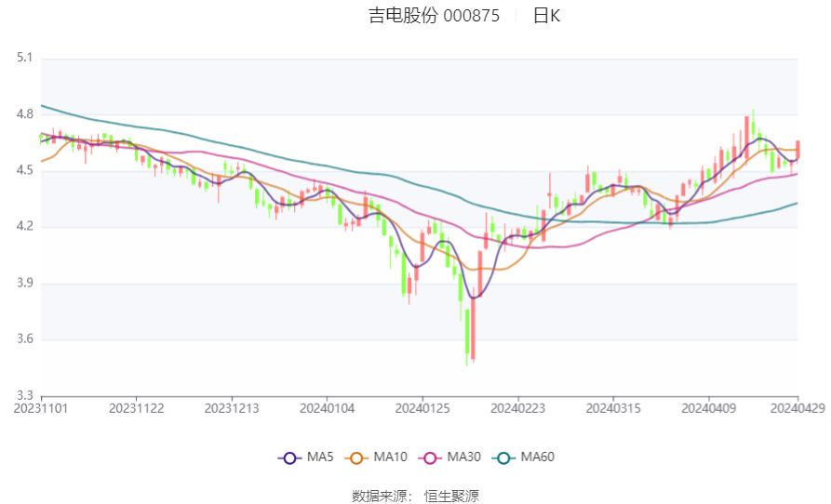Click the purple MA5 legend circle icon
Screen dimensions: 831x504
[x=289, y=458]
